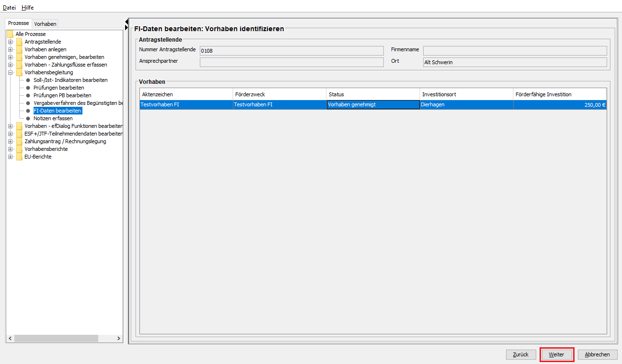
Task: Click tree scrollbar right arrow
Action: point(119,339)
